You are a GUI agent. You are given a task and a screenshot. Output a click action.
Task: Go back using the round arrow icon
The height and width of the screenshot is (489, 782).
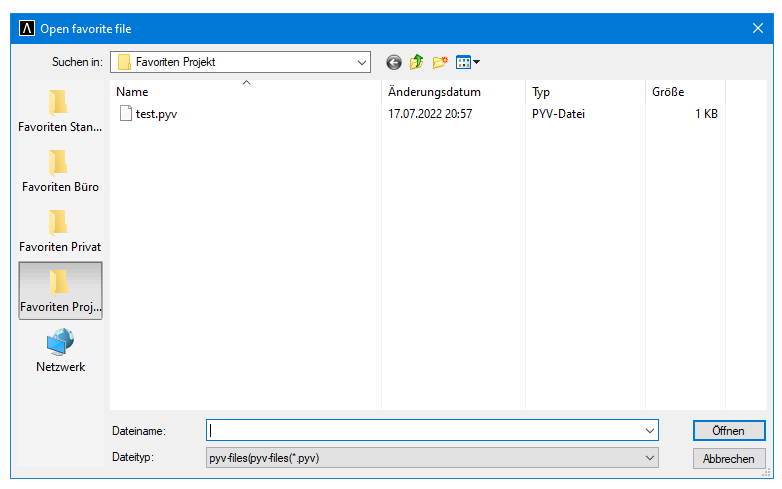pyautogui.click(x=393, y=62)
